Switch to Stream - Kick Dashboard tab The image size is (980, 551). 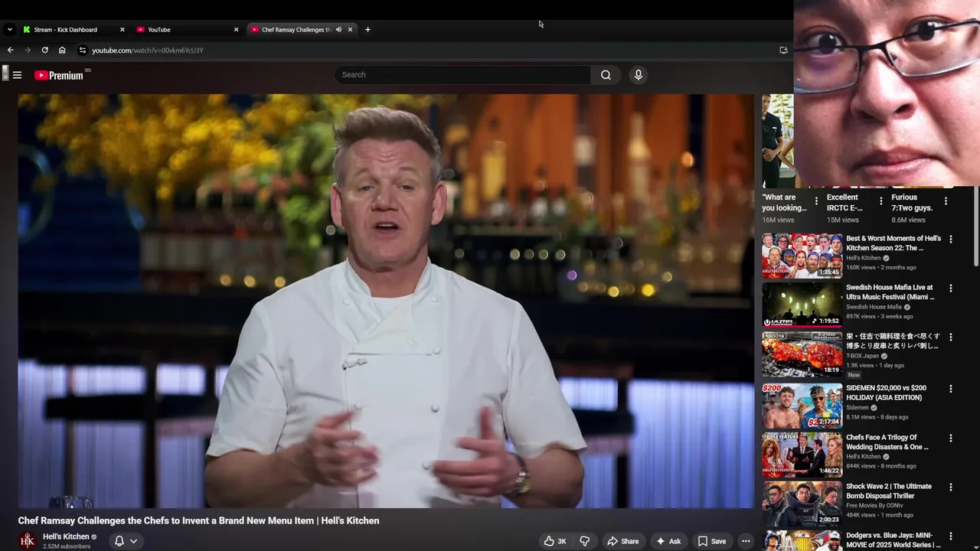(x=73, y=30)
